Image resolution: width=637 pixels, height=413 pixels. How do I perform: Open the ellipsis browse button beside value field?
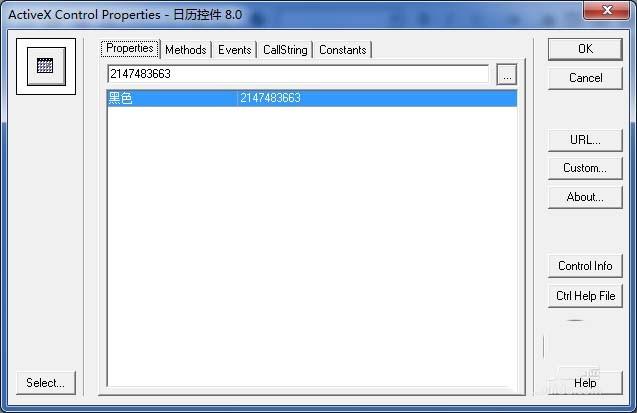[x=507, y=75]
